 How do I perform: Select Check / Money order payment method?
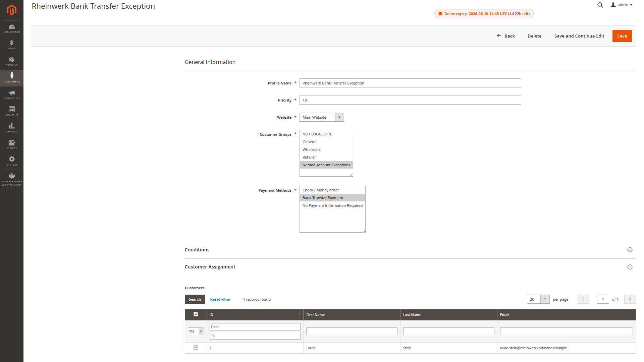tap(332, 190)
